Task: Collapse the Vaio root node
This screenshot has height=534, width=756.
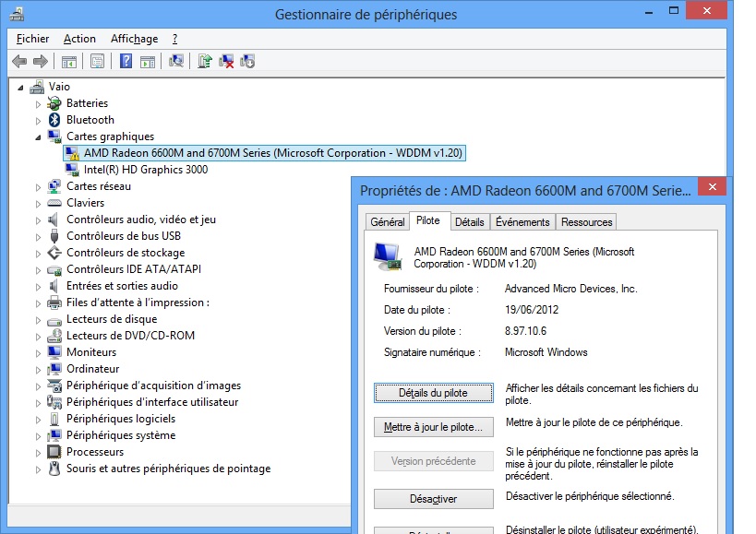Action: click(20, 88)
